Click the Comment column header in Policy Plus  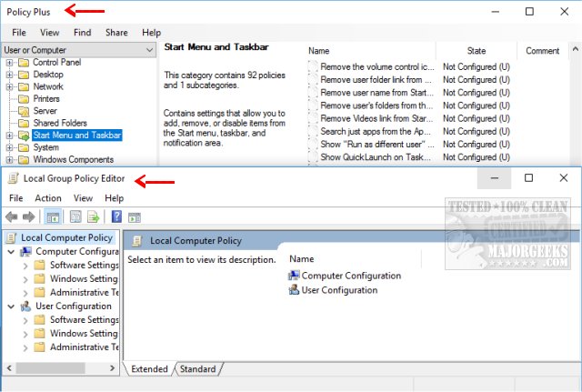[542, 51]
